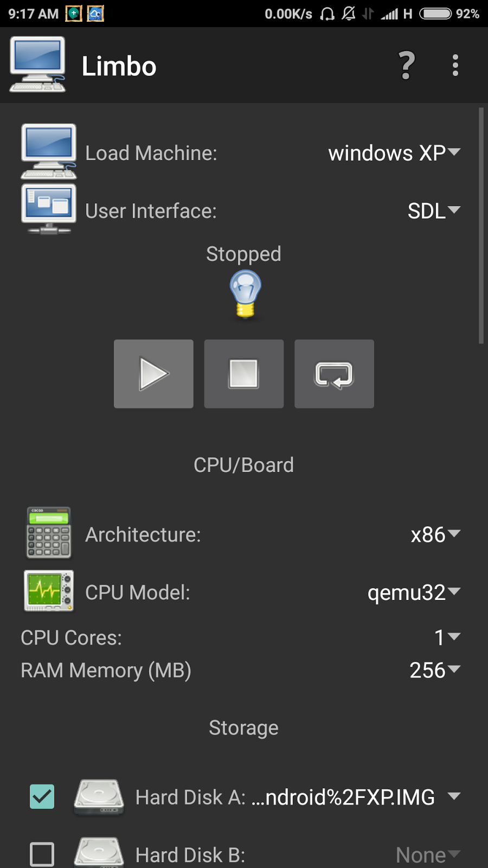
Task: Enable the Hard Disk B checkbox
Action: (42, 853)
